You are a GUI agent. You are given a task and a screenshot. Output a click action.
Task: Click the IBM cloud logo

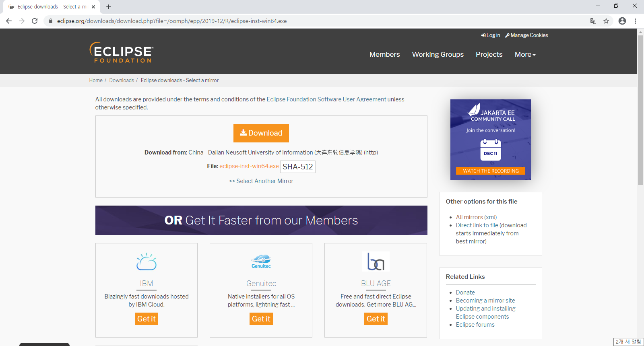(x=147, y=262)
